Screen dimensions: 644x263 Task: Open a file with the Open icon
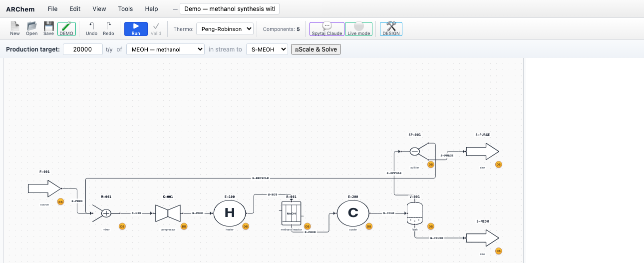(32, 29)
